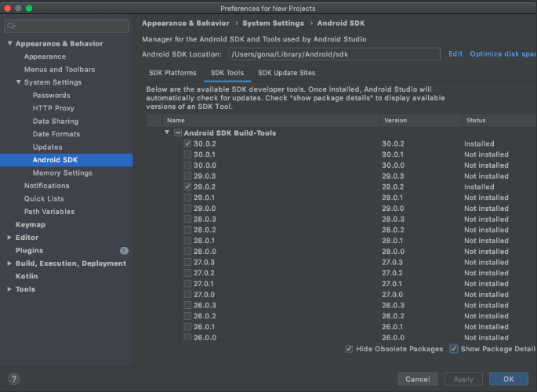This screenshot has height=392, width=537.
Task: Collapse the System Settings tree node
Action: [x=19, y=82]
